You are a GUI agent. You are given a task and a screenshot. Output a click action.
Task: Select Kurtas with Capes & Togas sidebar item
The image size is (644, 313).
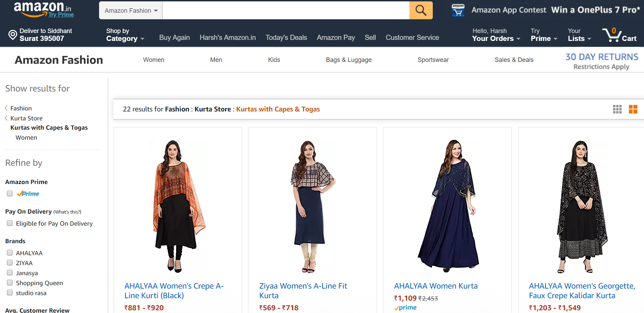coord(49,128)
